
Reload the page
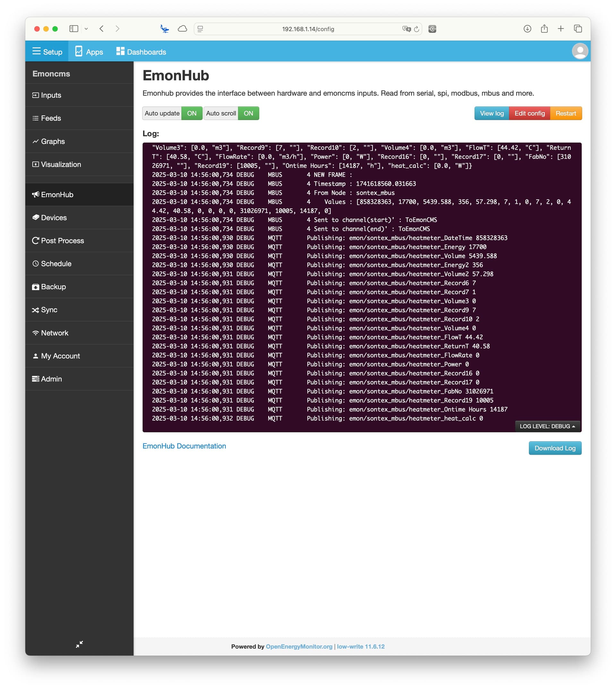click(416, 29)
